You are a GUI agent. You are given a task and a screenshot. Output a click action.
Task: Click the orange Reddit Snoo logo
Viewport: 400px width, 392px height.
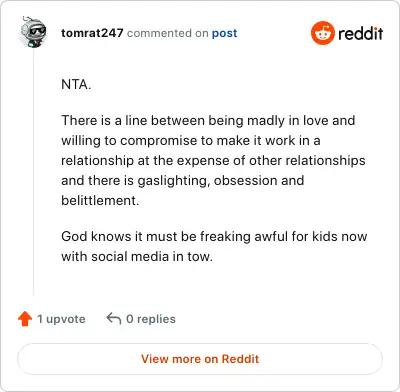click(x=323, y=33)
